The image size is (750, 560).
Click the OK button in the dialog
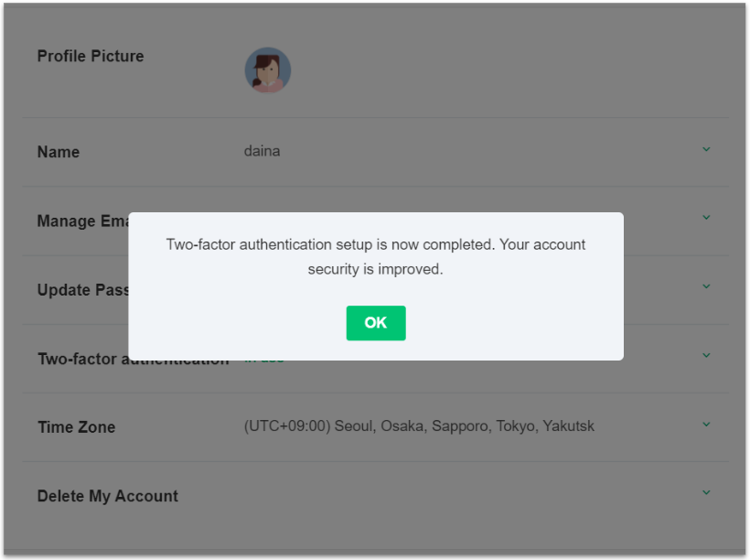pos(375,323)
